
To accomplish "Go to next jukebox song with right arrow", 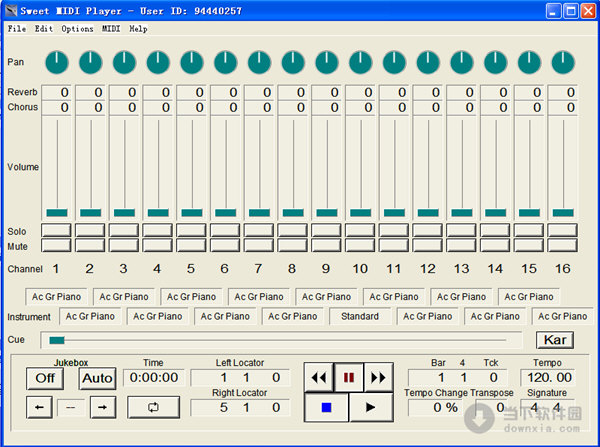I will tap(103, 407).
